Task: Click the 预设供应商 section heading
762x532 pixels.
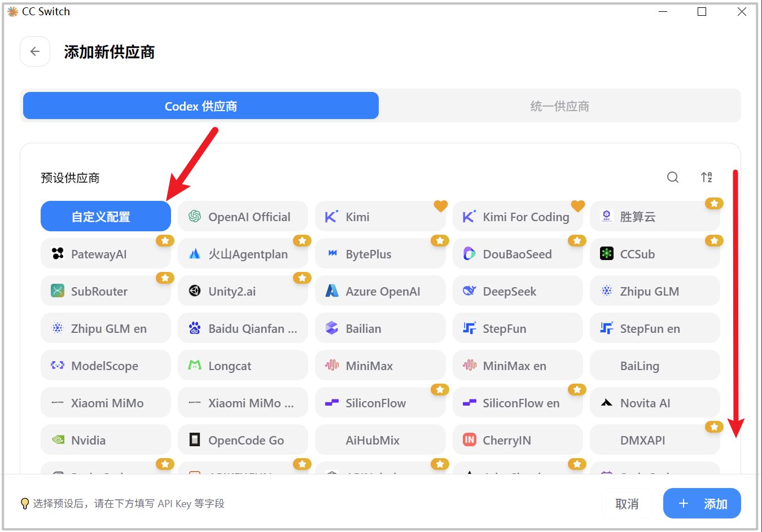Action: (x=70, y=178)
